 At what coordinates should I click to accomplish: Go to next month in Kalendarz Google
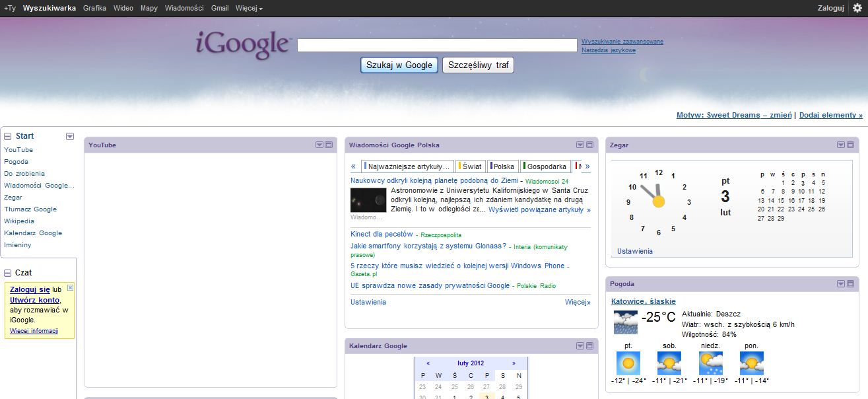pyautogui.click(x=514, y=363)
